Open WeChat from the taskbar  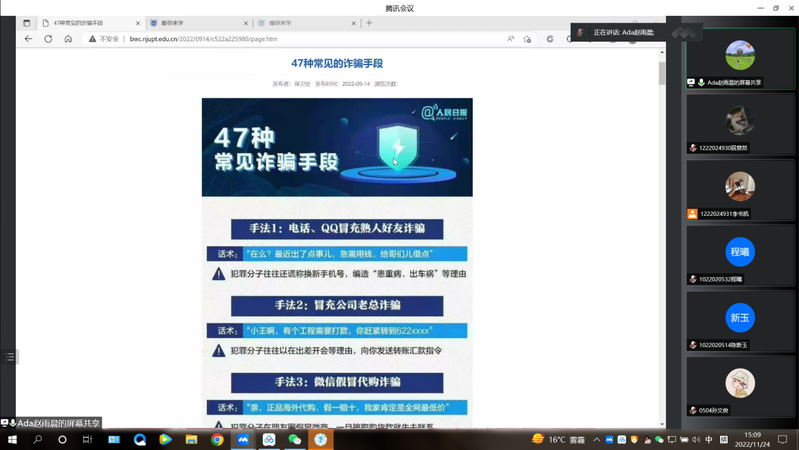coord(295,440)
